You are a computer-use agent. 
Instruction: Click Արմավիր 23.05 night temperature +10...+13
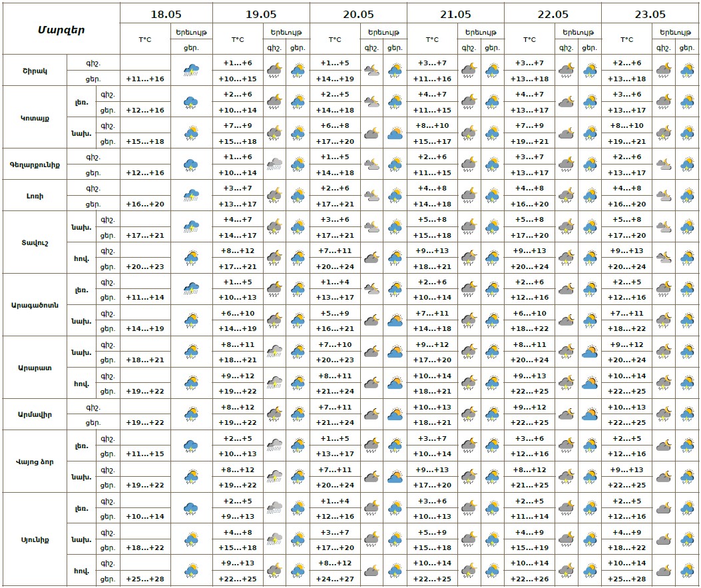(627, 408)
